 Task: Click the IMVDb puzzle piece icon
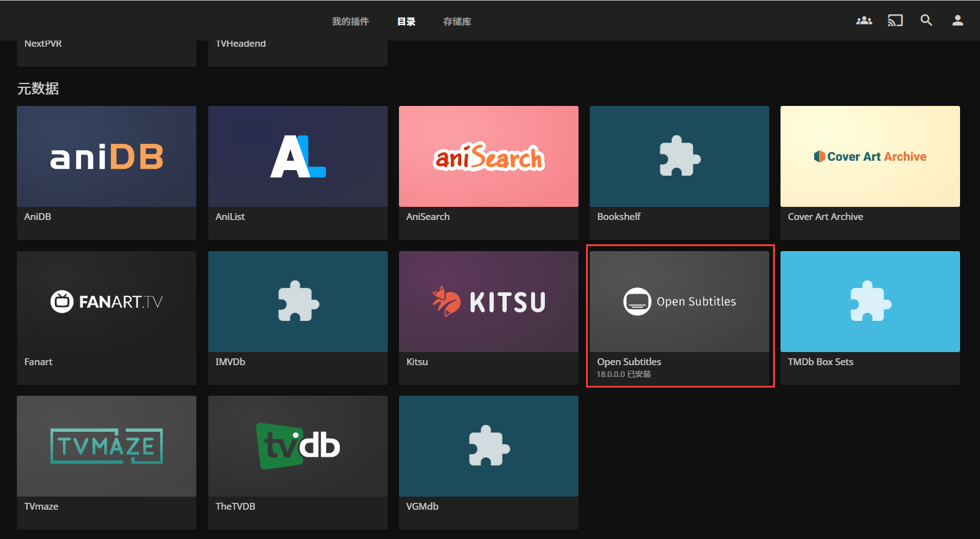pos(298,302)
